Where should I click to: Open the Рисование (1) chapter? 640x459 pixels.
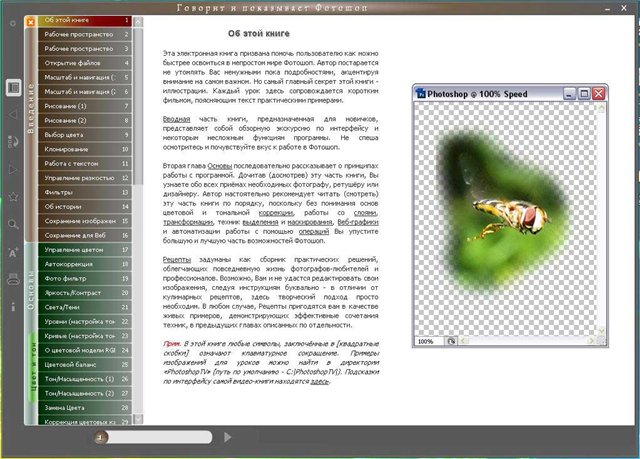click(84, 106)
